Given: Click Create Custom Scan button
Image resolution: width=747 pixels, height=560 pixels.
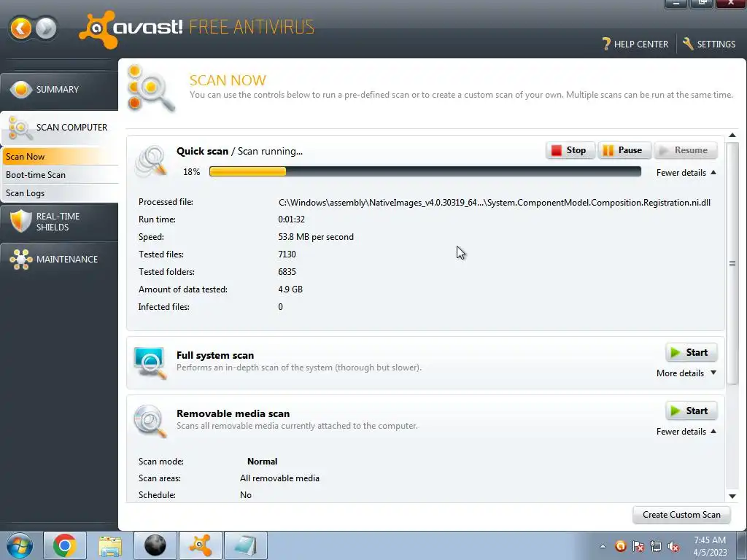Looking at the screenshot, I should [681, 515].
